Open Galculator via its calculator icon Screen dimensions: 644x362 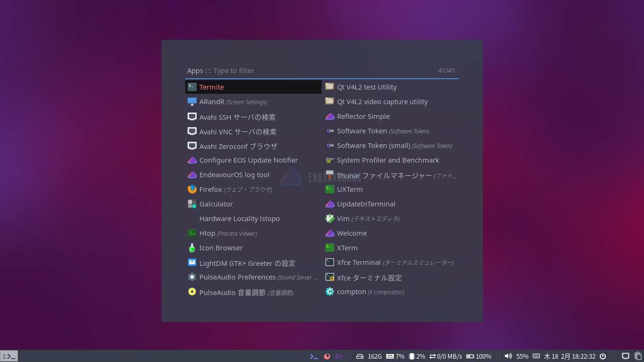pyautogui.click(x=192, y=204)
